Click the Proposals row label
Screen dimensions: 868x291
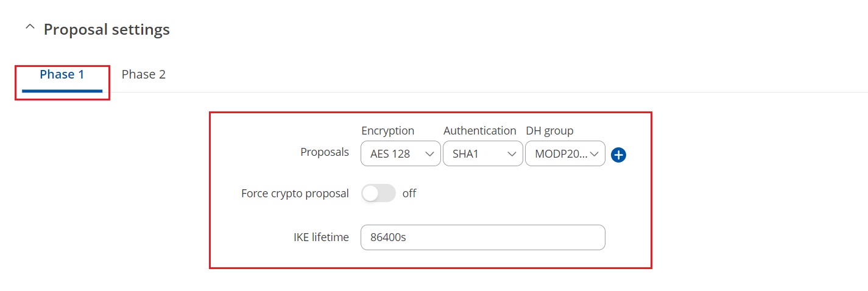pos(325,152)
